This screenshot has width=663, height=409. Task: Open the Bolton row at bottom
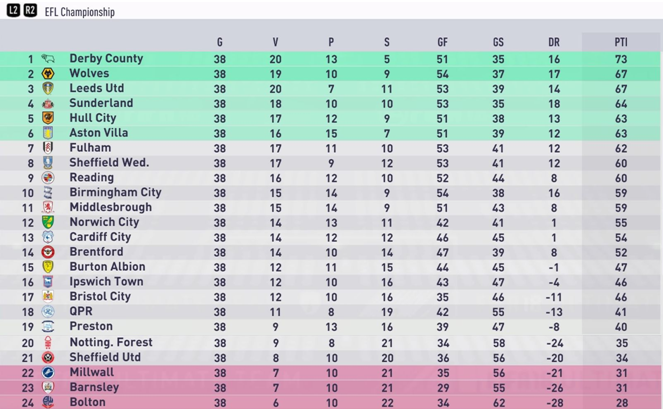[330, 402]
